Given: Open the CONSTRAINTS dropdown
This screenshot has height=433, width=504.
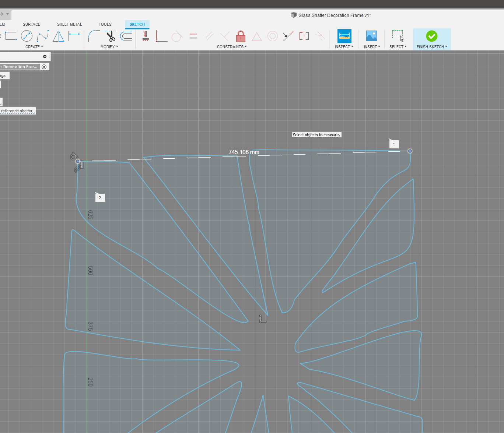Looking at the screenshot, I should tap(232, 46).
